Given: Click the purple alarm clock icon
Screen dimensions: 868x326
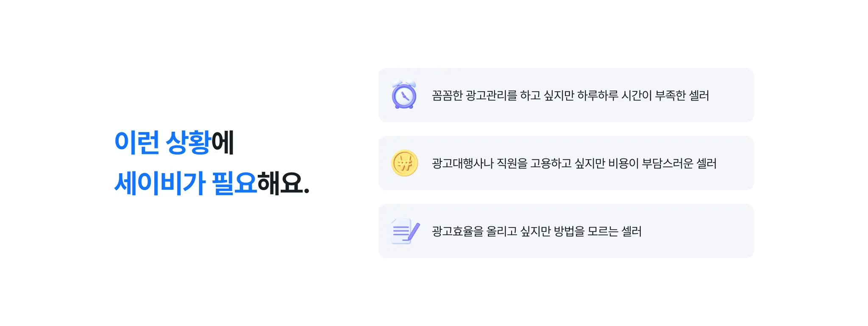Looking at the screenshot, I should [x=404, y=95].
